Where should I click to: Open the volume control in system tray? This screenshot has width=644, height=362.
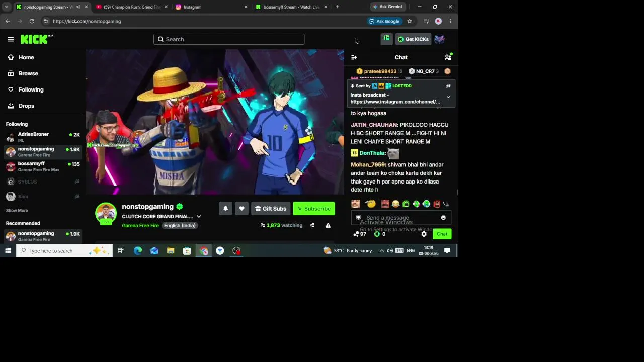[390, 251]
